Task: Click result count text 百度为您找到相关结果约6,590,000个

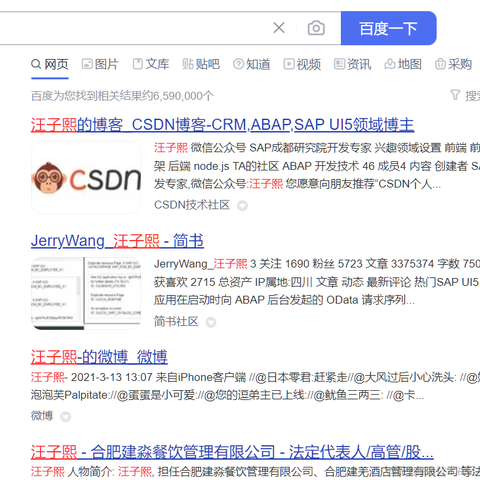Action: click(x=122, y=96)
